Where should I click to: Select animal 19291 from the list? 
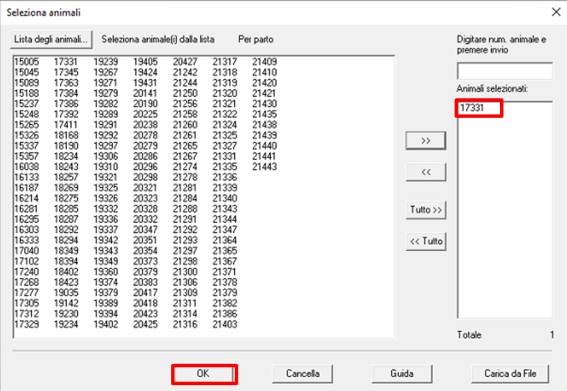(106, 125)
